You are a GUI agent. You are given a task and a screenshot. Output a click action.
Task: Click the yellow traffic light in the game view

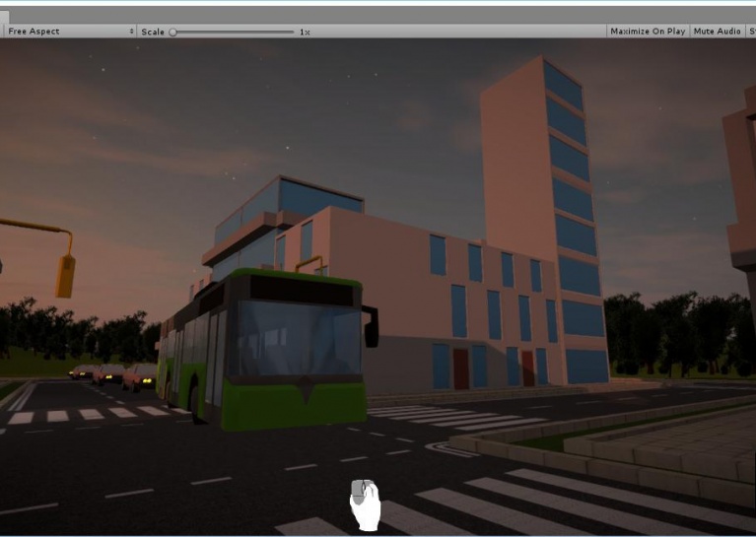65,276
